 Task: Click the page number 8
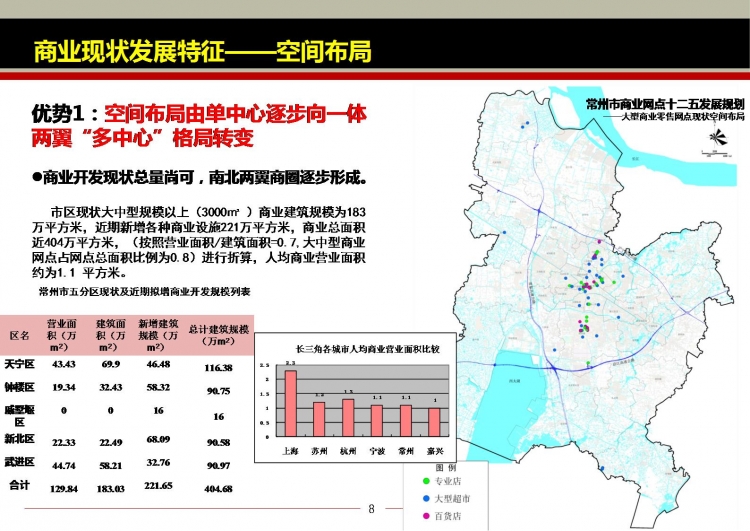372,509
